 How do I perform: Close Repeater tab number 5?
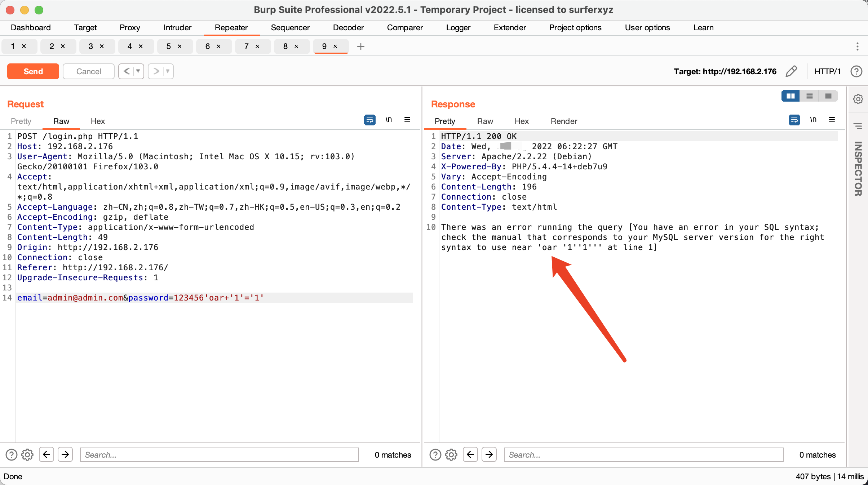(180, 46)
